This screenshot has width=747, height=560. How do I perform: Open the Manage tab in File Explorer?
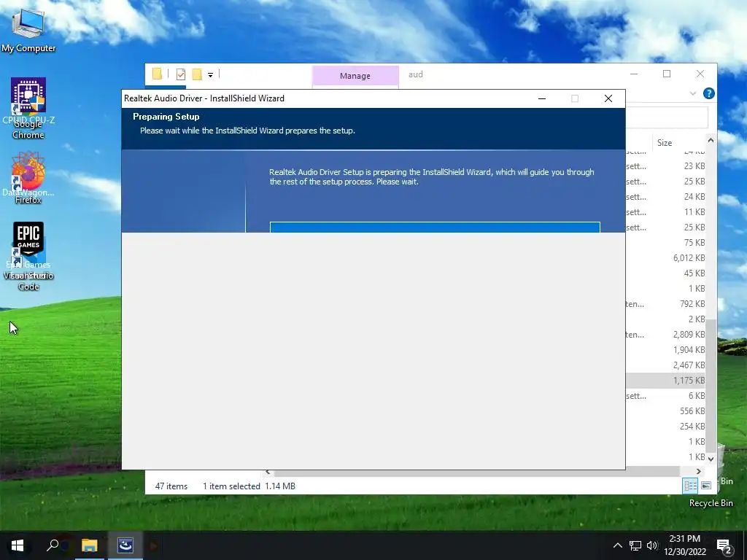tap(355, 76)
